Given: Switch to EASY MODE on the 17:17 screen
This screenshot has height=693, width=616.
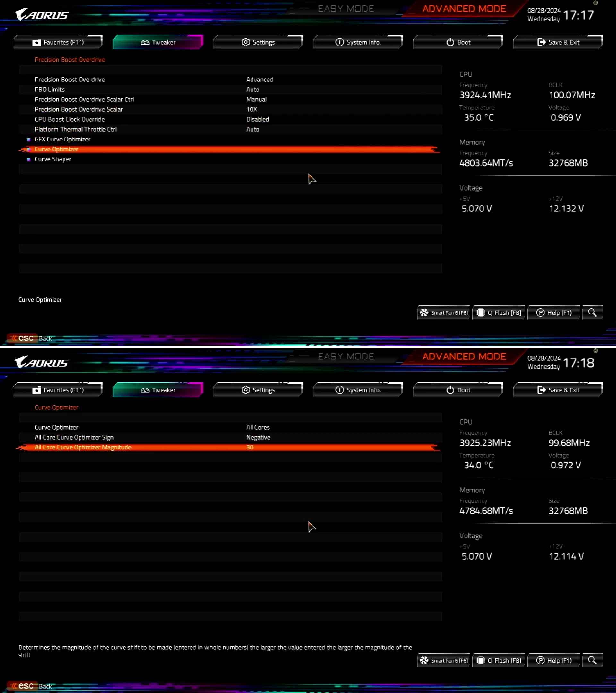Looking at the screenshot, I should (346, 9).
